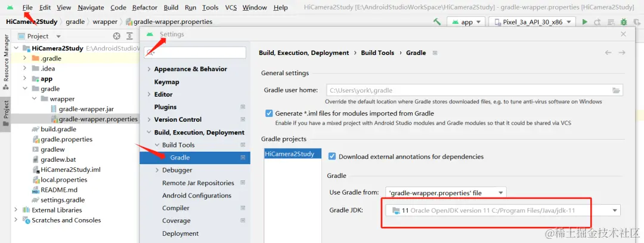
Task: Click the HiCamera2Study breadcrumb in navigation bar
Action: tap(32, 21)
